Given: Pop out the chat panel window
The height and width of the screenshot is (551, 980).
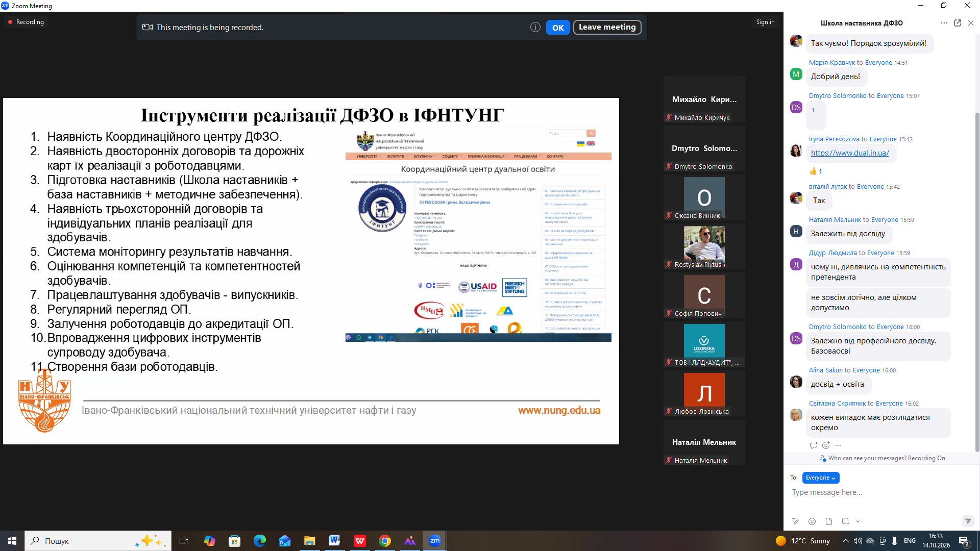Looking at the screenshot, I should (958, 23).
